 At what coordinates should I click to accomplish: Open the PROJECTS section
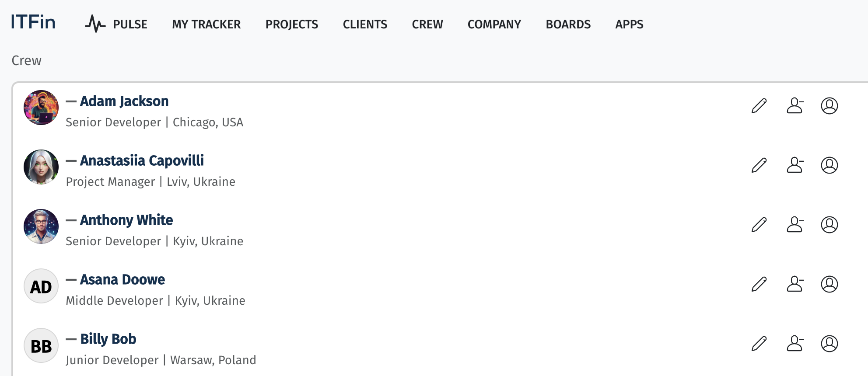tap(292, 24)
